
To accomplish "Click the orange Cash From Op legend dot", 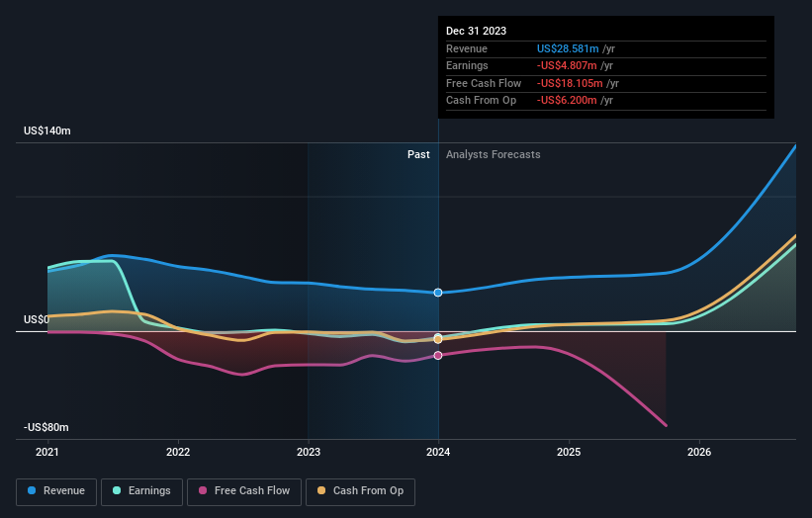I will click(321, 490).
